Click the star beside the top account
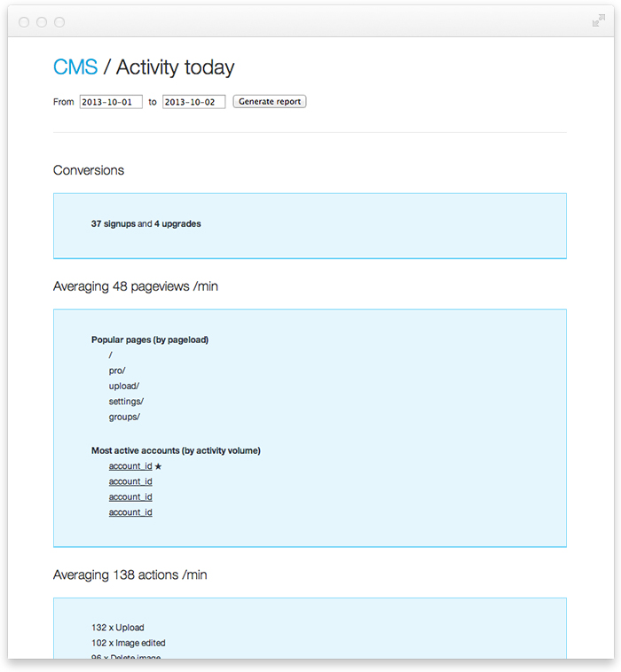 pyautogui.click(x=159, y=466)
